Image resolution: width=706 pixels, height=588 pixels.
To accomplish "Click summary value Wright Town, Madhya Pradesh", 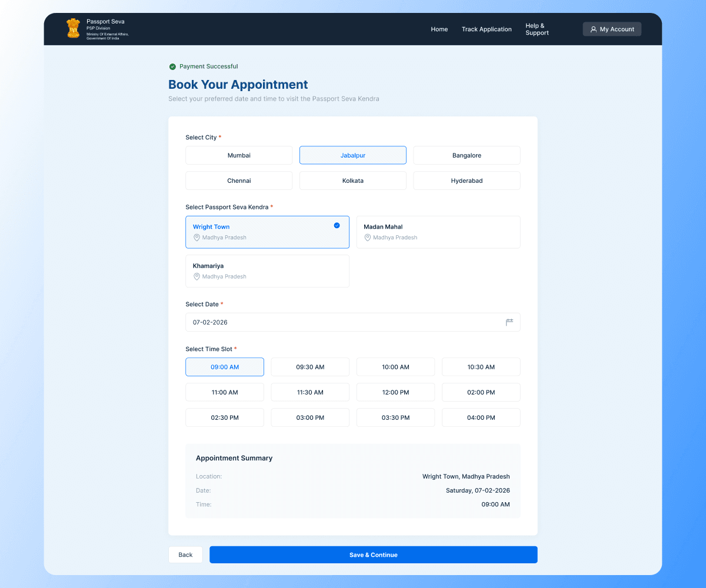I will click(466, 476).
